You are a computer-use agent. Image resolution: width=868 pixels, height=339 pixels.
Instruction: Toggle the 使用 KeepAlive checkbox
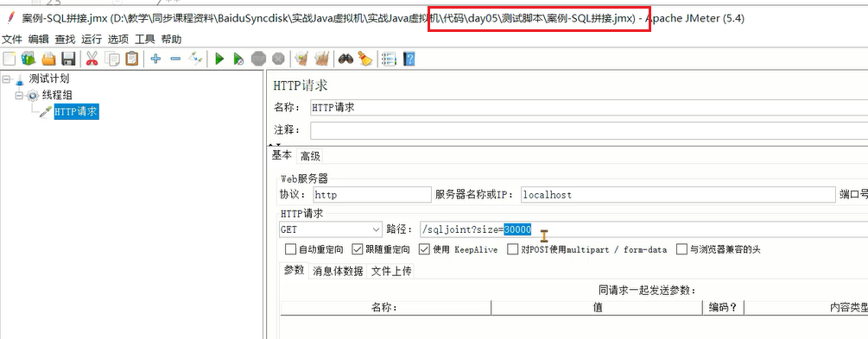coord(424,249)
